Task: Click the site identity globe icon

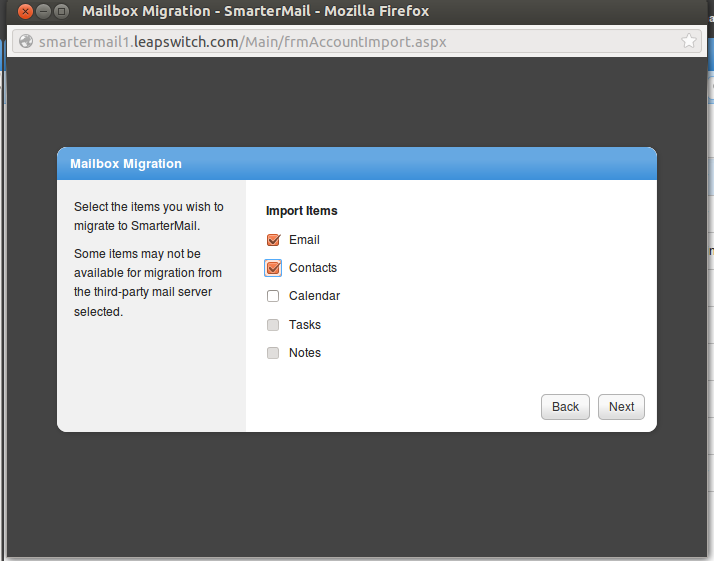Action: [x=26, y=41]
